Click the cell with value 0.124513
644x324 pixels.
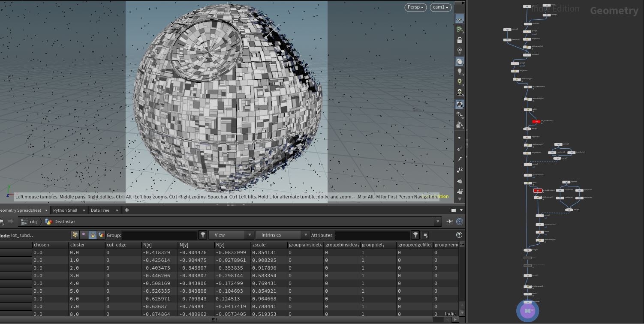[x=232, y=299]
